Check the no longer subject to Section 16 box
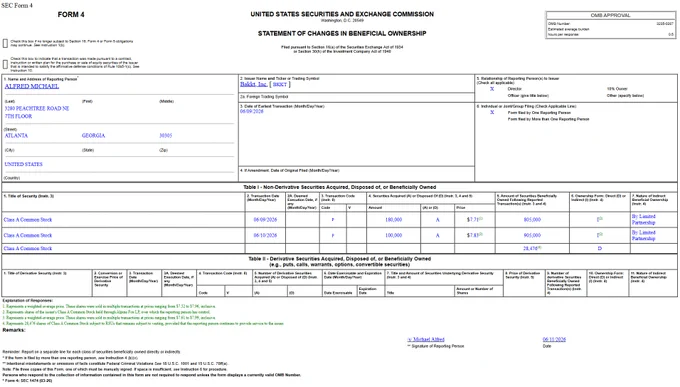This screenshot has width=680, height=387. pyautogui.click(x=5, y=43)
